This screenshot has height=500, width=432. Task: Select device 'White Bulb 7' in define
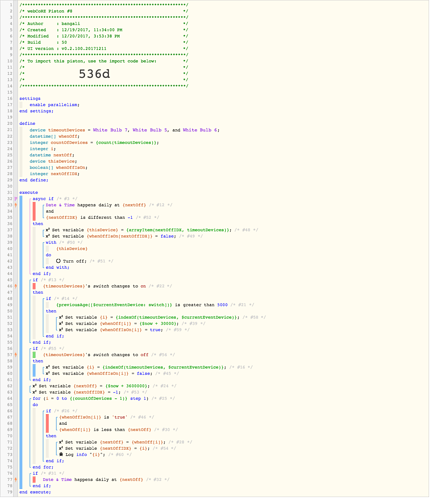click(x=111, y=131)
